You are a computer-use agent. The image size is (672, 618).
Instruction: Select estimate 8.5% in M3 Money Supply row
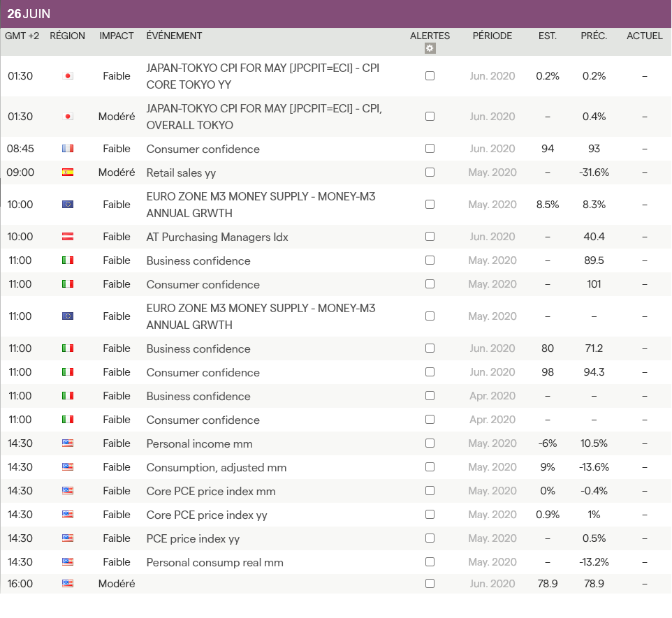(x=548, y=205)
